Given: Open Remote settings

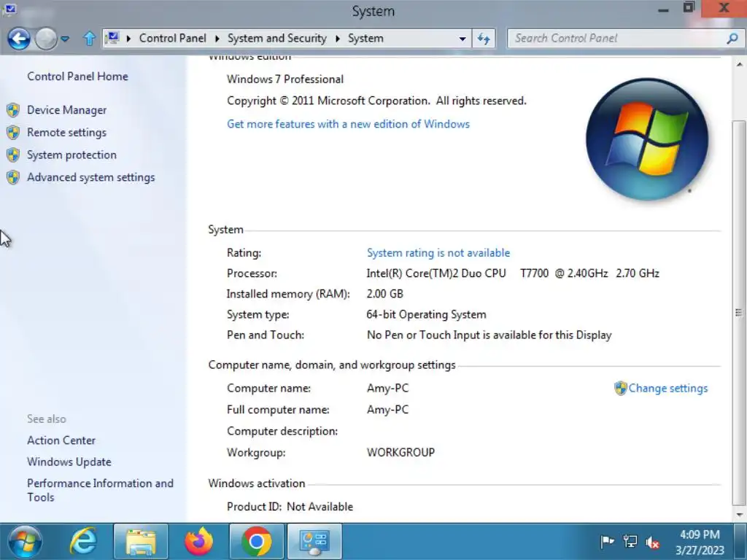Looking at the screenshot, I should tap(66, 133).
